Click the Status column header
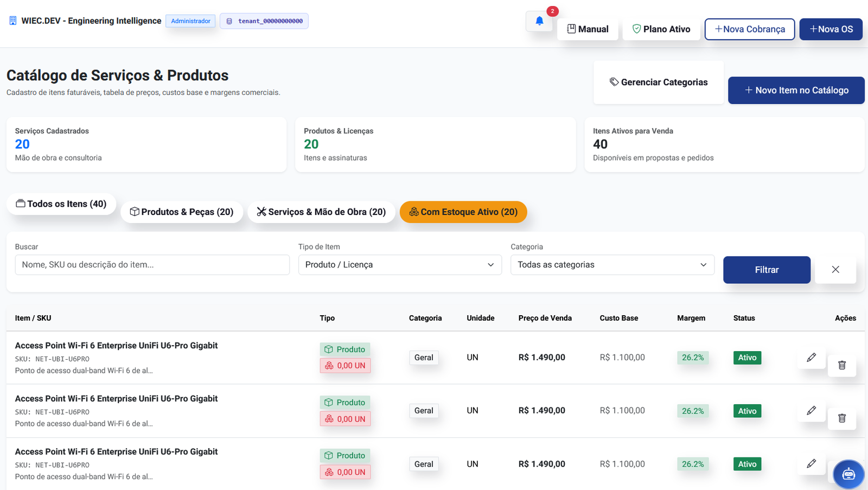The image size is (868, 490). coord(744,318)
